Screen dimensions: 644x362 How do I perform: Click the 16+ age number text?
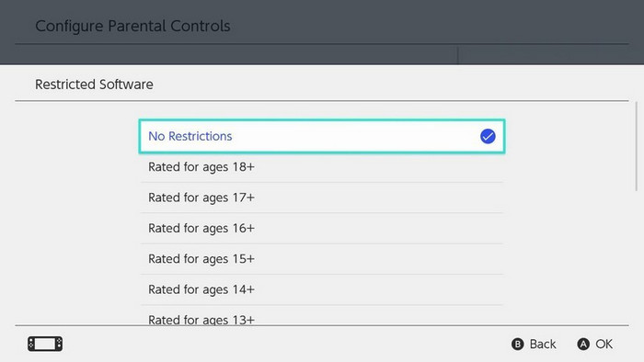point(244,229)
